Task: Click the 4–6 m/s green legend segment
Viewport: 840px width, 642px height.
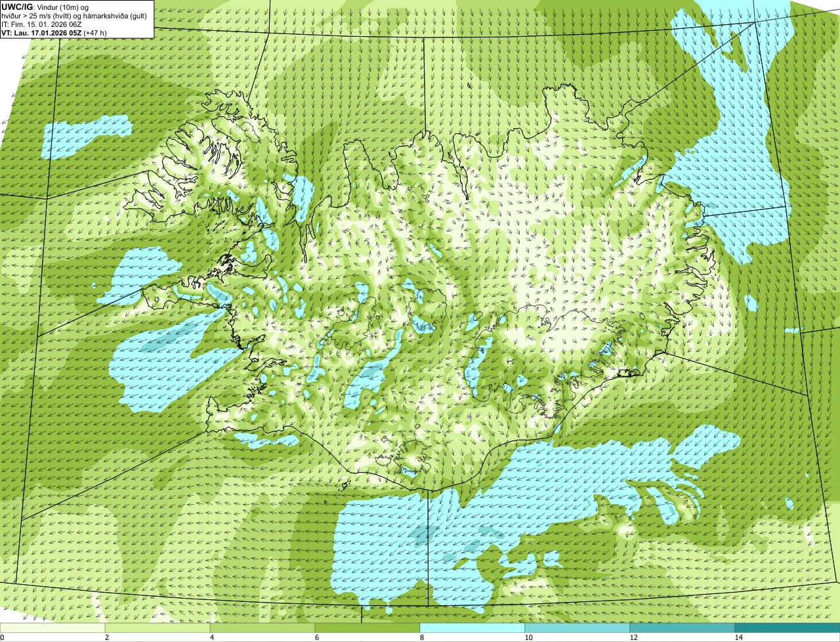Action: [262, 628]
